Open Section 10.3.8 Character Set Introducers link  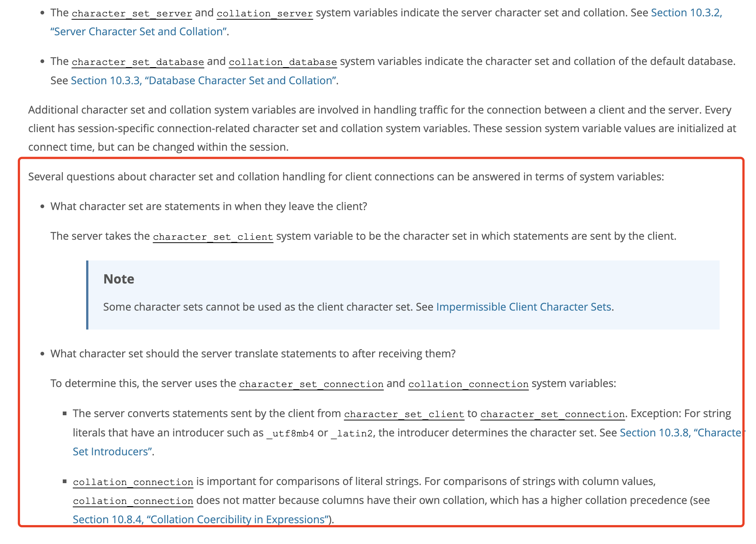click(x=680, y=433)
